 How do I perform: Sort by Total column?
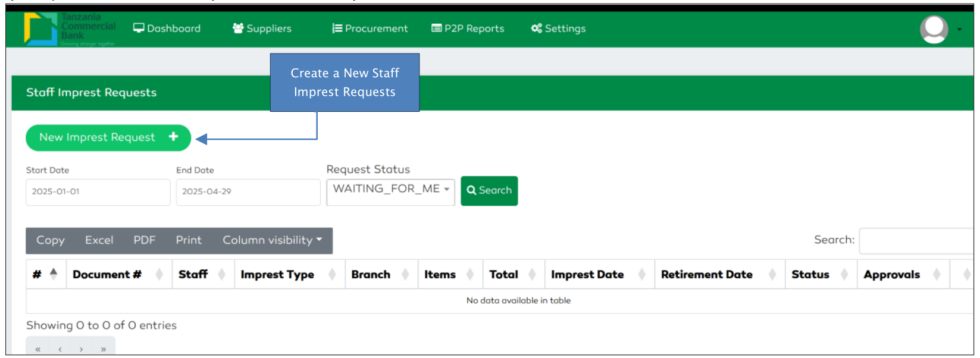pos(514,274)
